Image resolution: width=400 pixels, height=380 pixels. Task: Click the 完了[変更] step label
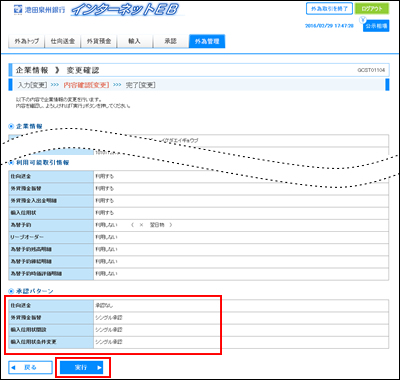click(140, 85)
